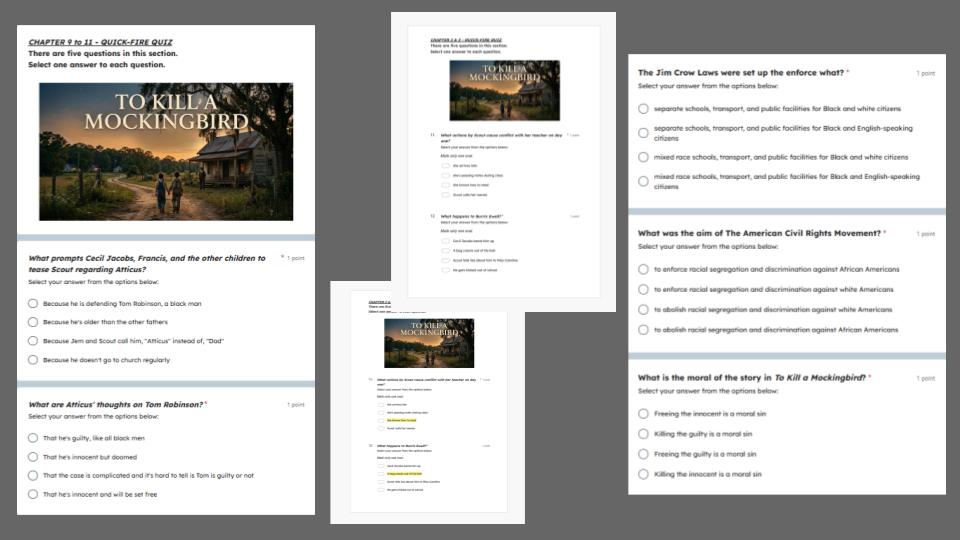Click 'CHAPTER 9 to 11 - QUICK-FIRE QUIZ' heading

tap(100, 42)
